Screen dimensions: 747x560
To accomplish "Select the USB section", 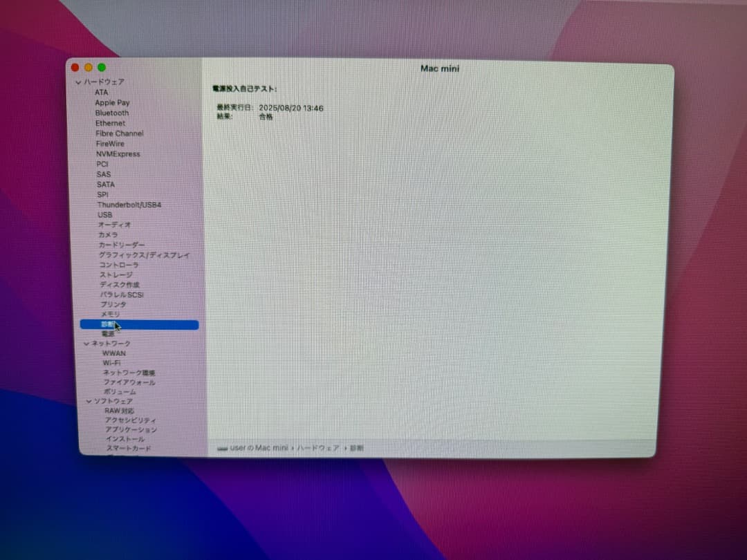I will (x=104, y=215).
